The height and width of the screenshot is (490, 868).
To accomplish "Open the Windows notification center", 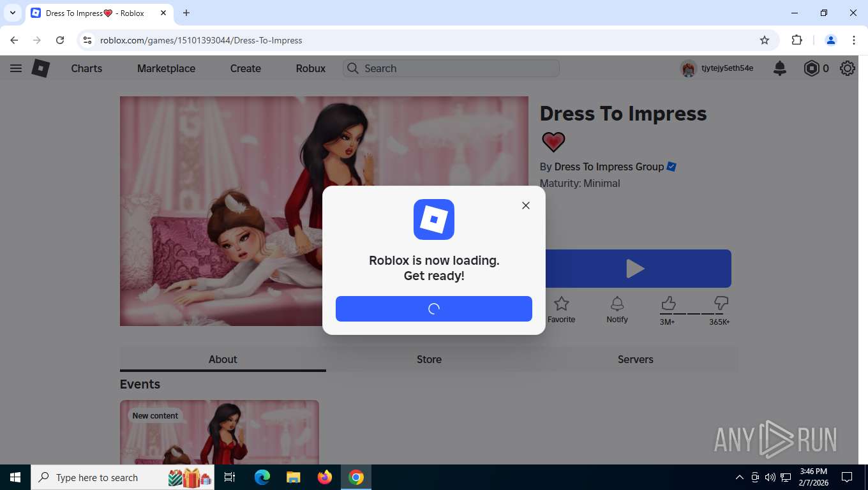I will [847, 477].
